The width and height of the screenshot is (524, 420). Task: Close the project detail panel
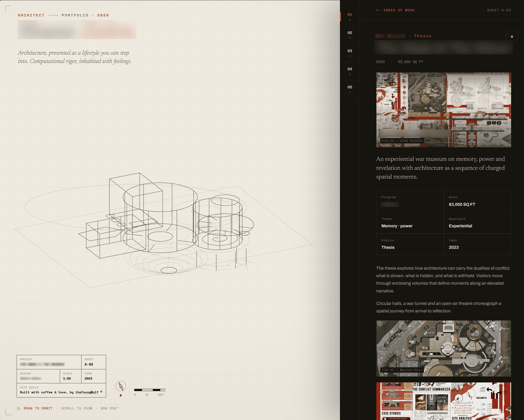coord(512,37)
